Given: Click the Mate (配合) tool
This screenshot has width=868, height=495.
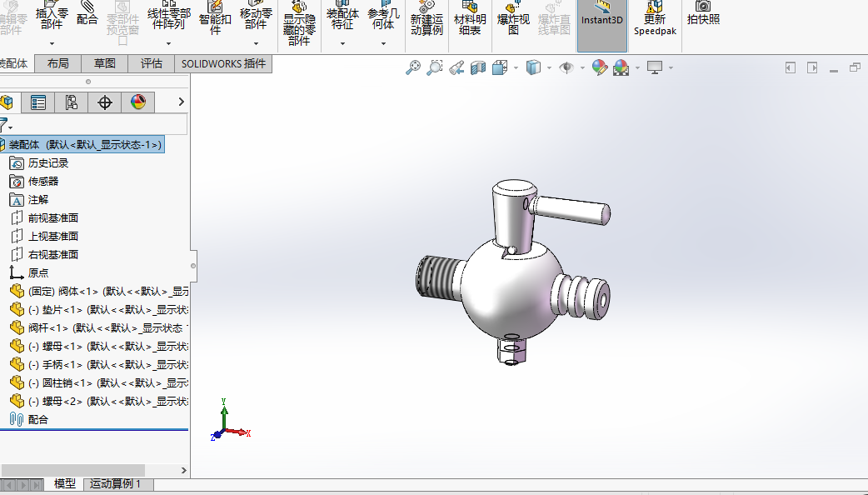Looking at the screenshot, I should click(87, 15).
